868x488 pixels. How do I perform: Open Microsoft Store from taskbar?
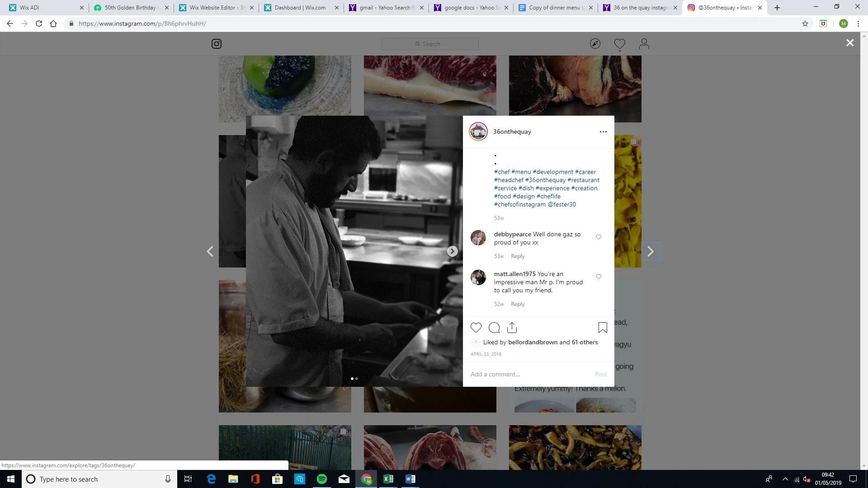(278, 479)
